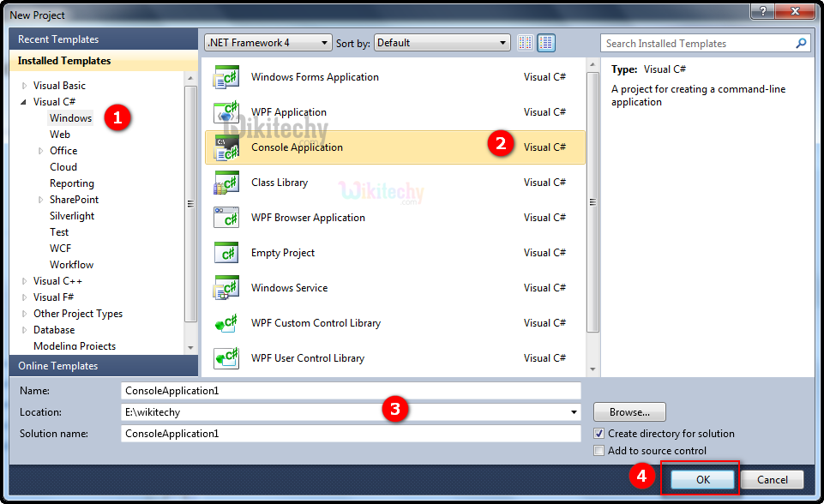Select the Windows Forms Application template icon
The image size is (824, 504).
[x=226, y=78]
